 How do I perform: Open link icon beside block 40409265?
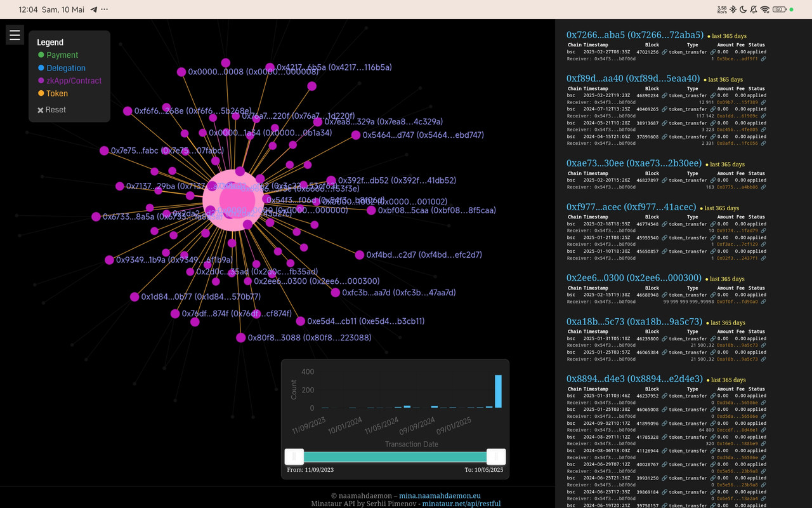click(x=664, y=109)
